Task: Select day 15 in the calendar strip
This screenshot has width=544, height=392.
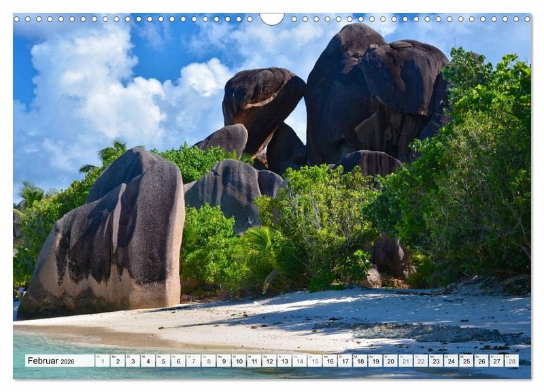Action: coord(315,361)
